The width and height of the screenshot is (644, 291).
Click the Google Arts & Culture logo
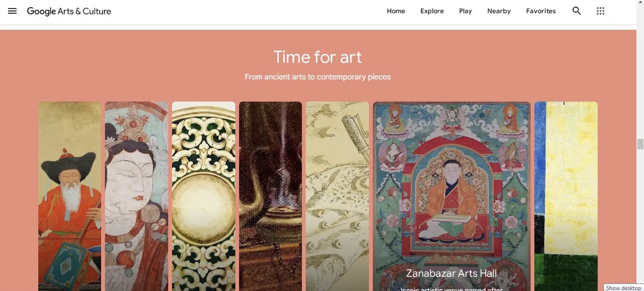point(69,11)
